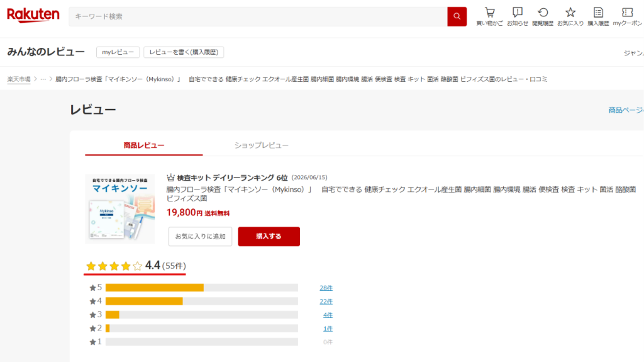Click the みんなのレビュー heading
Screen dimensions: 644x362
[45, 52]
